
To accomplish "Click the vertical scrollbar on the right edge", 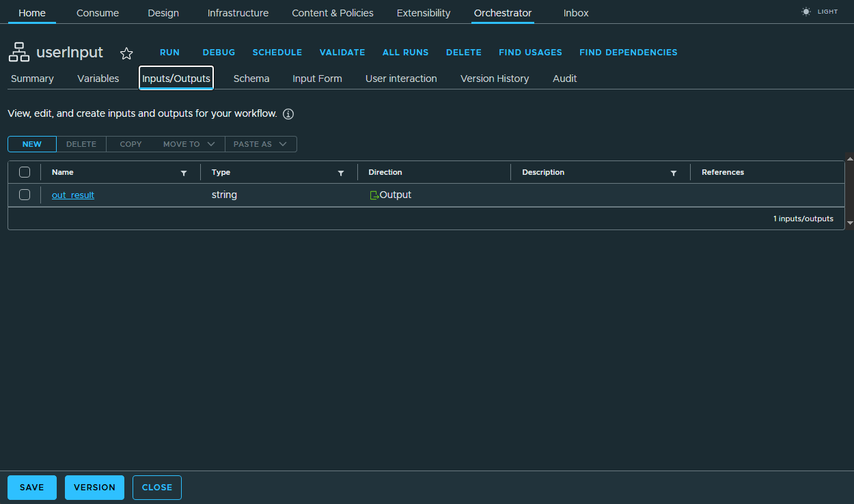I will (x=849, y=198).
